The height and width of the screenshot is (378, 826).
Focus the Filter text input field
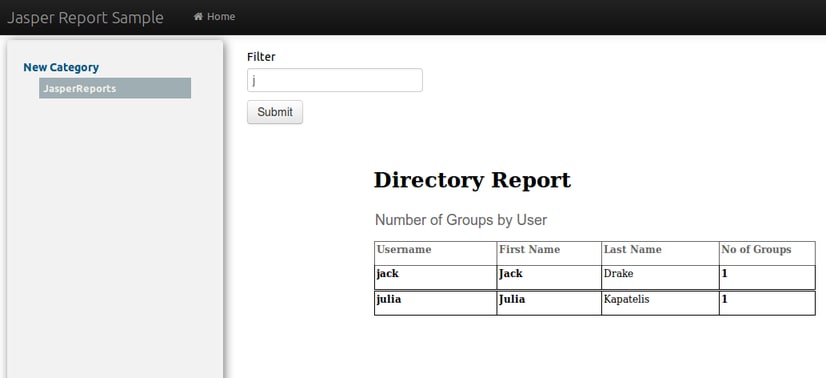pos(335,80)
